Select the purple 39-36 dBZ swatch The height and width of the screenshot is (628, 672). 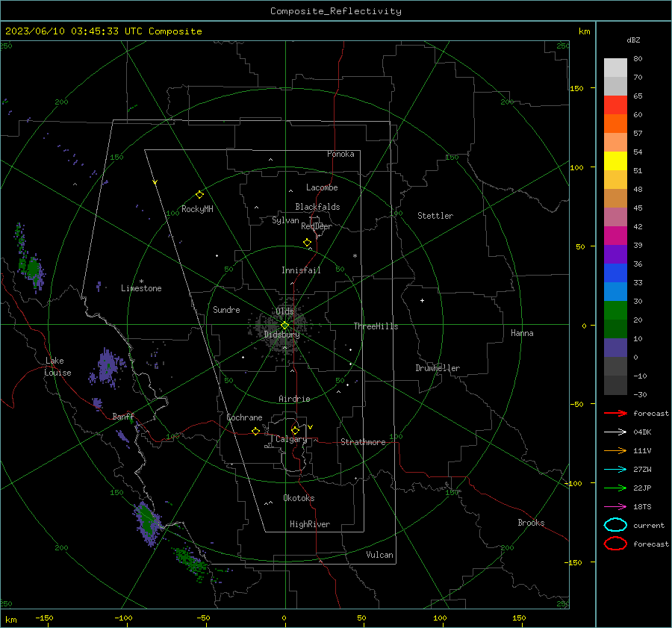click(615, 254)
